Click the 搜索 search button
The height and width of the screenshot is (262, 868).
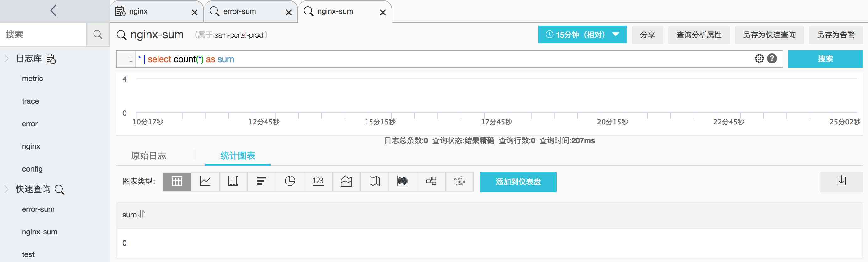825,59
